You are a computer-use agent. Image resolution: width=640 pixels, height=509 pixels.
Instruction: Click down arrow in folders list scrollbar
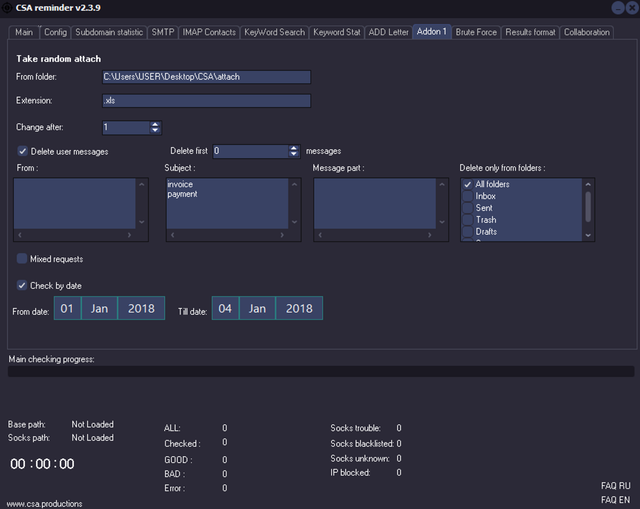point(588,235)
